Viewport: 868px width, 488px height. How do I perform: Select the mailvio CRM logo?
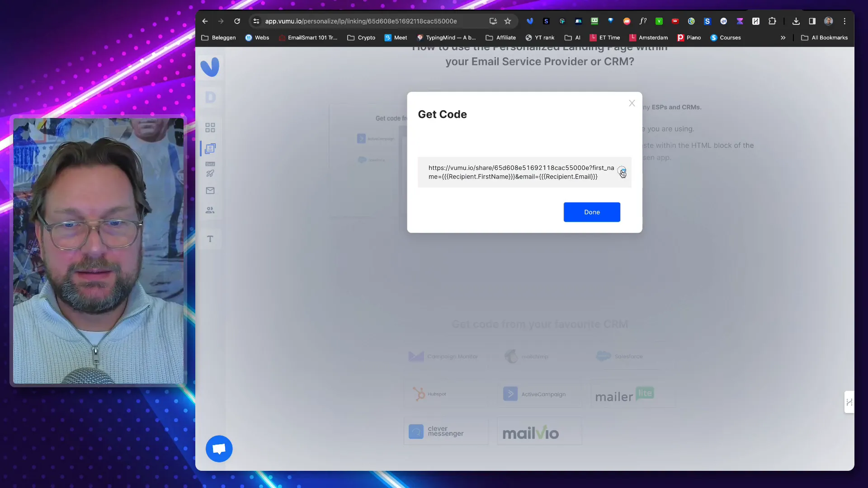click(x=539, y=431)
